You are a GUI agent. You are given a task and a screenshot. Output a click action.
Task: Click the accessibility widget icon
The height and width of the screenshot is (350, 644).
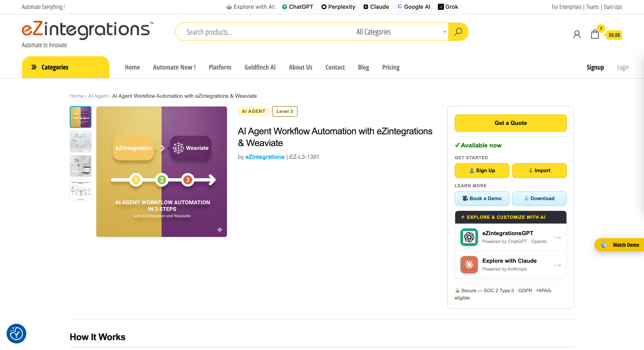(x=16, y=334)
